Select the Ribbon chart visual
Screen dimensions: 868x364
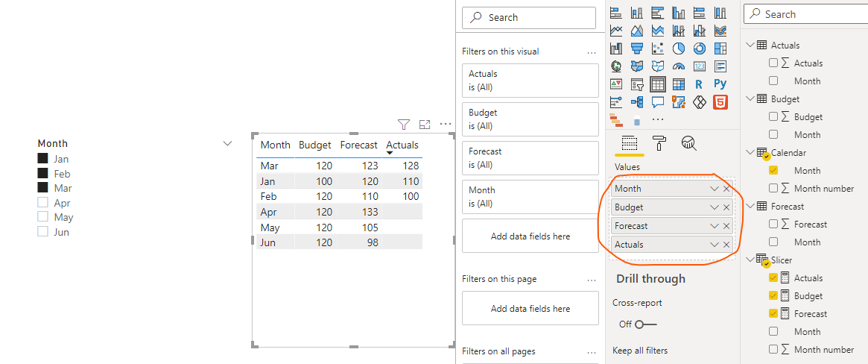tap(720, 31)
